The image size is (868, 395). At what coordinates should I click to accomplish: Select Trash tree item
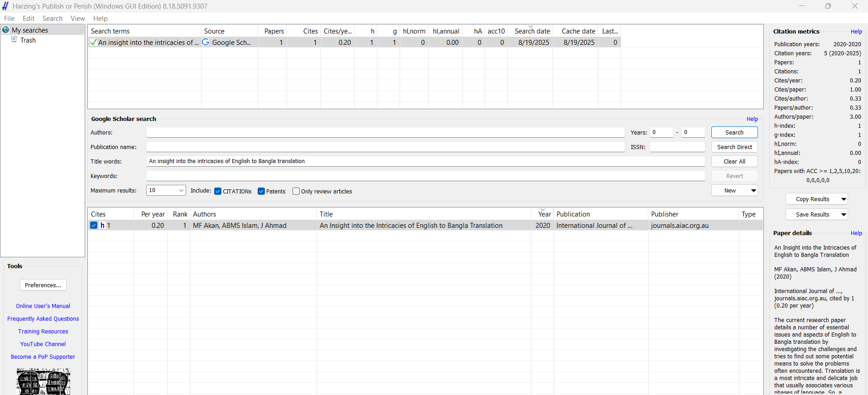(x=28, y=40)
